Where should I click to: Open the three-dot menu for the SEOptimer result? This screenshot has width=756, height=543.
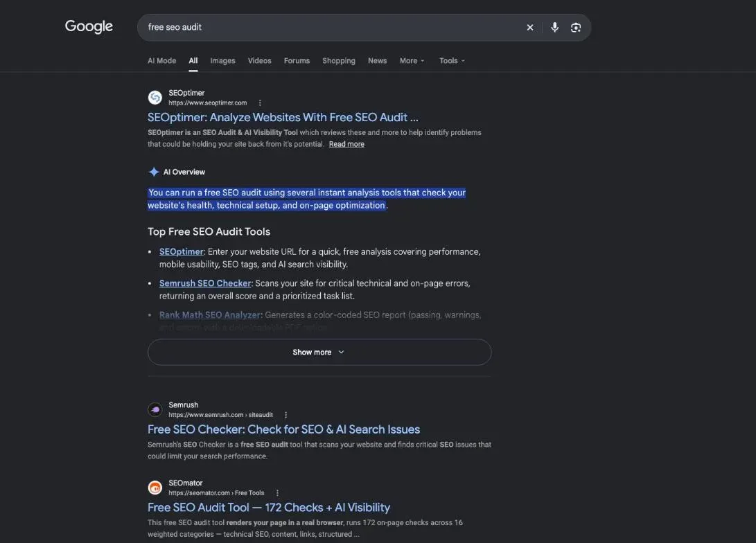click(x=260, y=103)
